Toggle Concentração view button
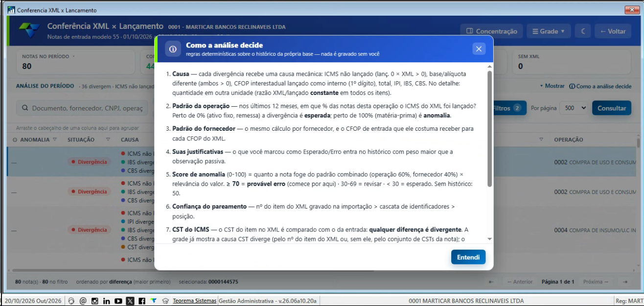 [491, 31]
